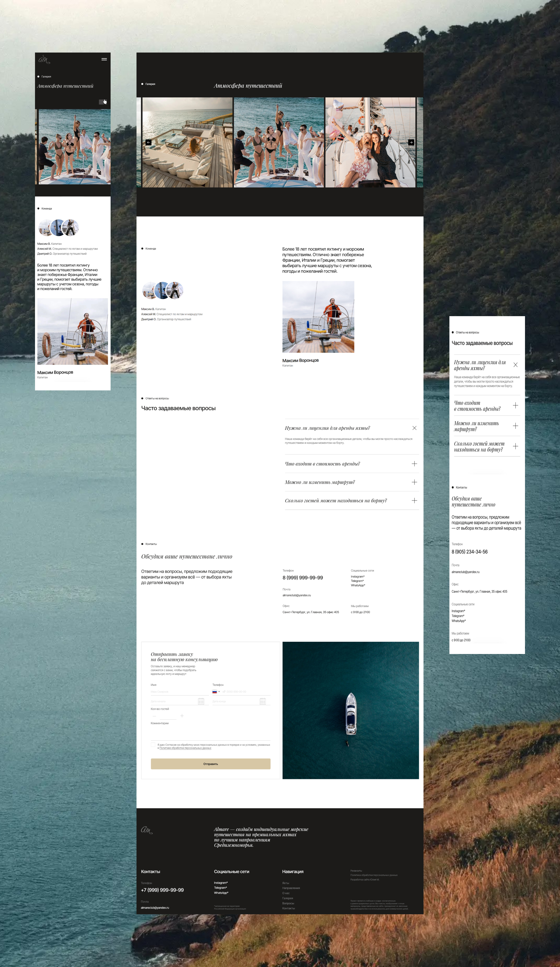This screenshot has width=560, height=967.
Task: Open the captain photo in desktop mockup
Action: click(x=318, y=317)
